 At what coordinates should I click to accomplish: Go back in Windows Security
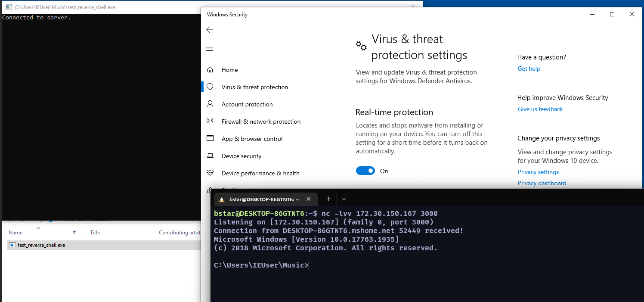[210, 30]
